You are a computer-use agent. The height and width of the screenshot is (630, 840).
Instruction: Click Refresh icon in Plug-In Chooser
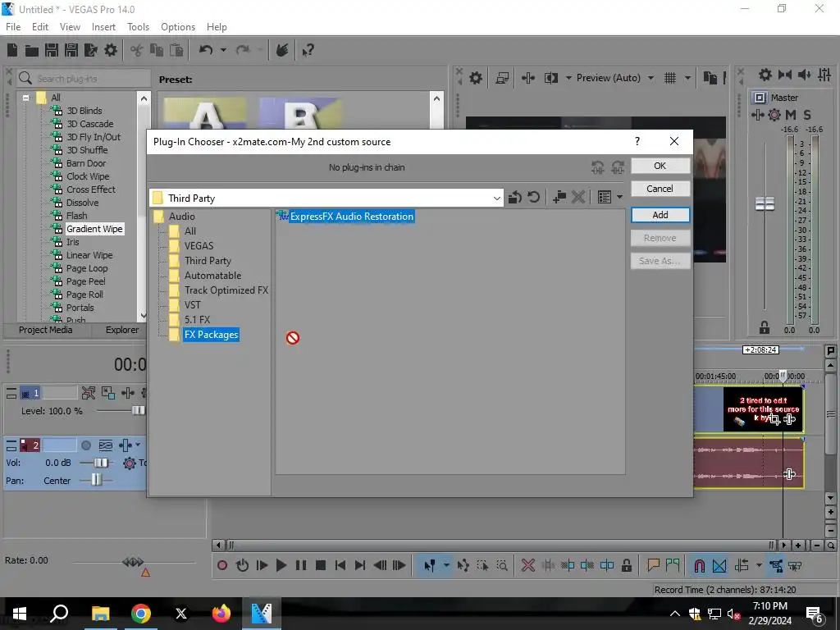tap(533, 198)
